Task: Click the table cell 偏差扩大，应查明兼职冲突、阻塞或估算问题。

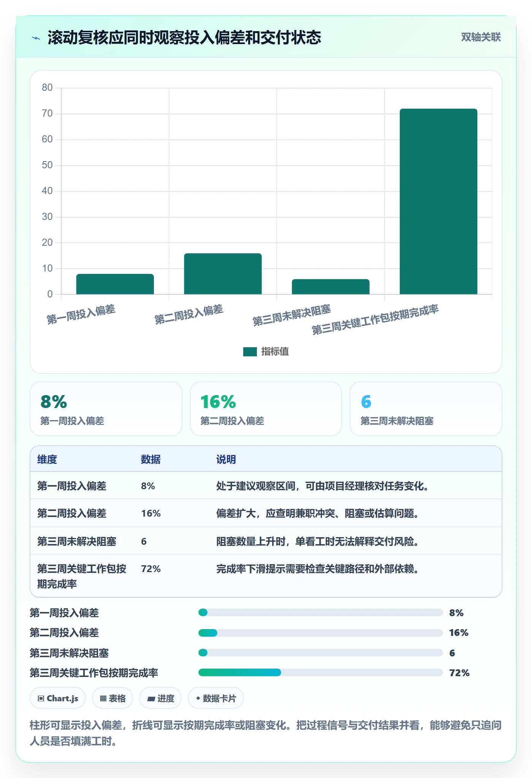Action: point(318,513)
